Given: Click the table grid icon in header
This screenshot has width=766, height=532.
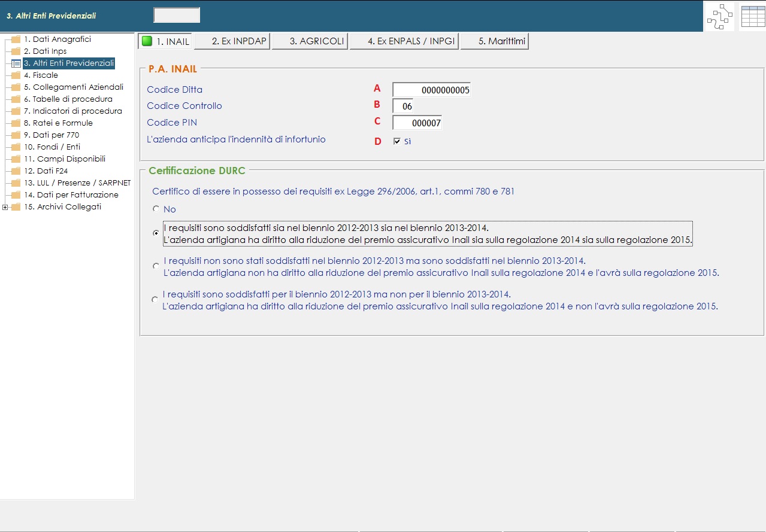Looking at the screenshot, I should tap(753, 17).
